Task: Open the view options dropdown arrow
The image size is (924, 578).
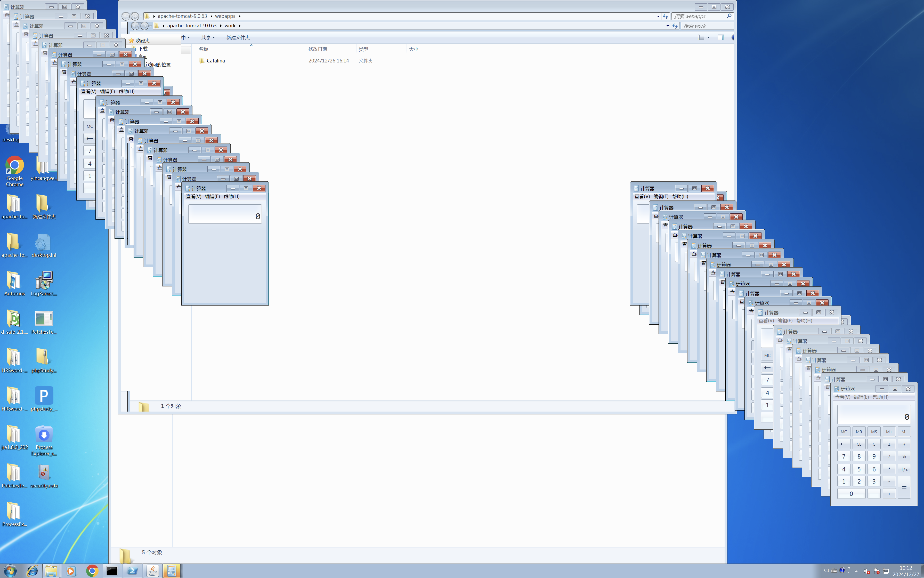Action: (708, 37)
